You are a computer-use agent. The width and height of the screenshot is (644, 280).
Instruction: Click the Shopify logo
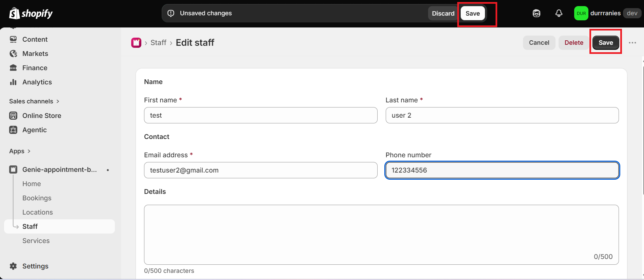coord(31,13)
